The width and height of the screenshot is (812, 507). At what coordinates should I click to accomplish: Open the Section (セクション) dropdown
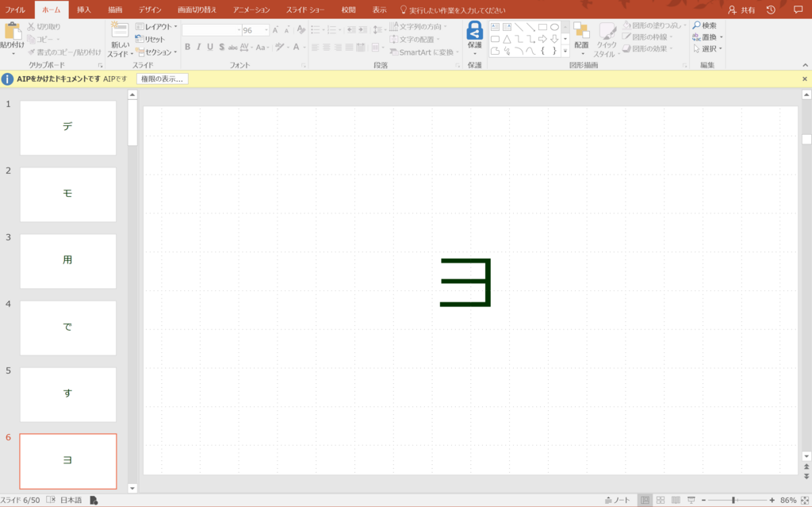click(156, 52)
